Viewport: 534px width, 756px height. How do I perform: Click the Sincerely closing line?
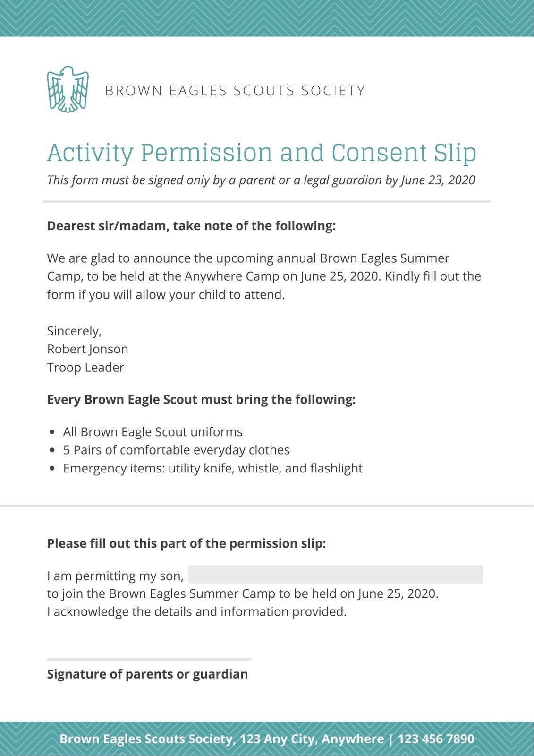click(x=74, y=331)
